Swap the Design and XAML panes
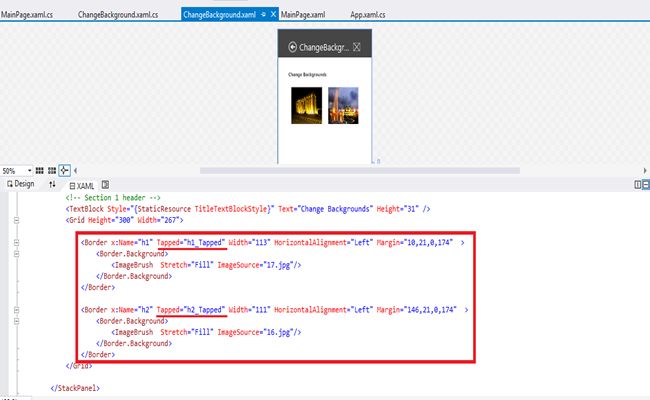The width and height of the screenshot is (650, 400). 52,184
